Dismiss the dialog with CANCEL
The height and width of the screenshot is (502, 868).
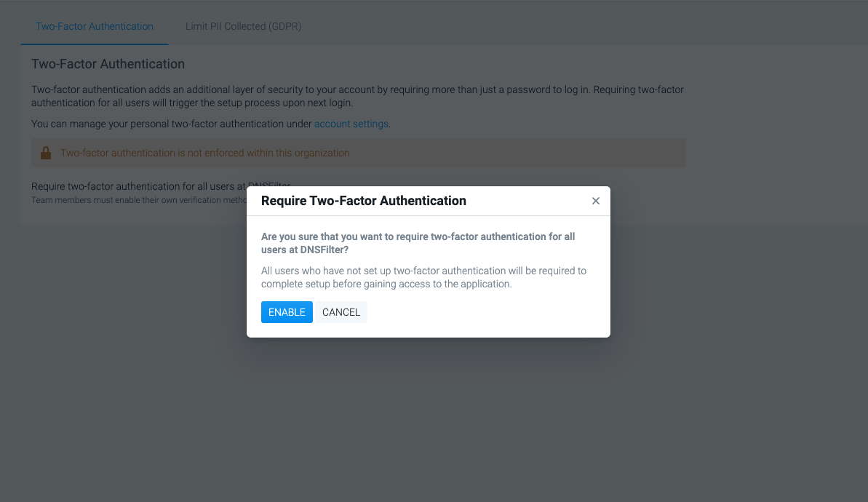[x=341, y=312]
